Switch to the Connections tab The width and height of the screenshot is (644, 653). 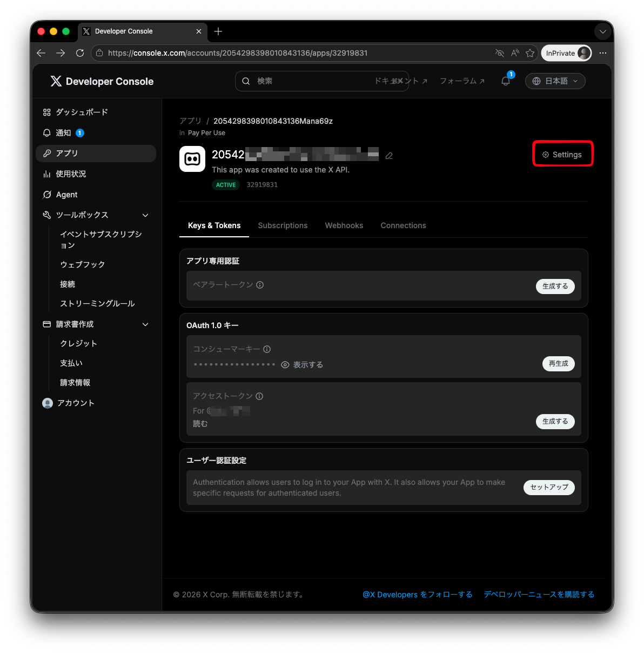(x=404, y=225)
